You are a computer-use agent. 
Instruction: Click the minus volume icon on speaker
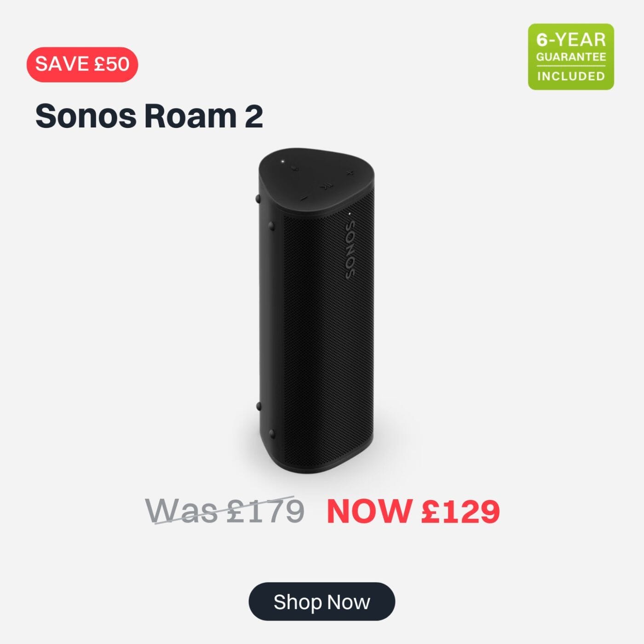click(304, 199)
